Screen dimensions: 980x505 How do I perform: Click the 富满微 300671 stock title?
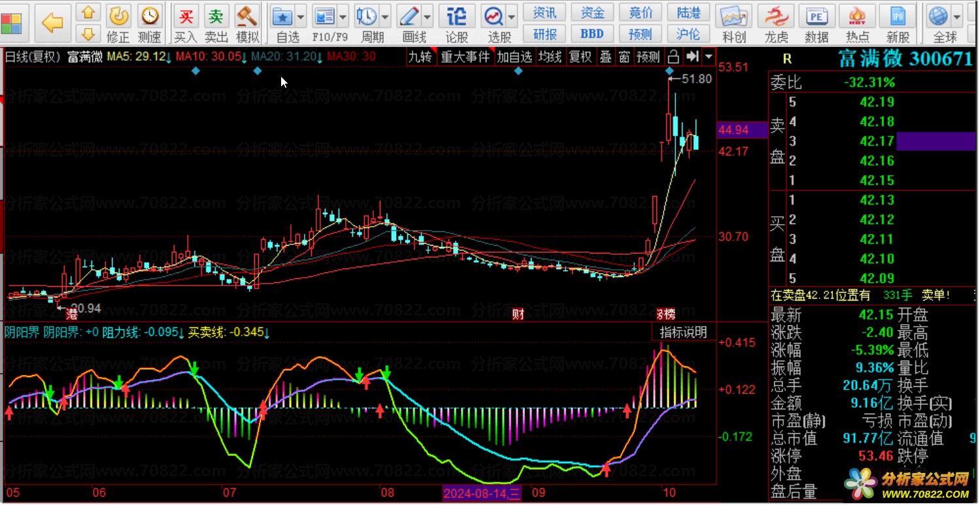click(905, 59)
